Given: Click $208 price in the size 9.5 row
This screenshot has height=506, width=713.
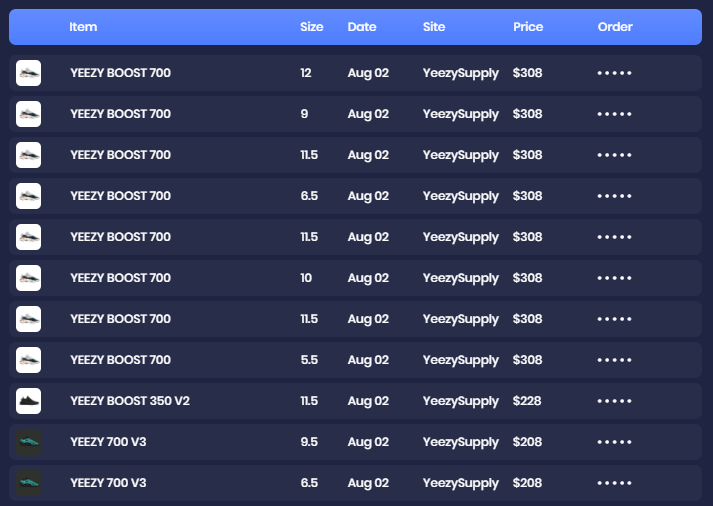Looking at the screenshot, I should (x=527, y=442).
